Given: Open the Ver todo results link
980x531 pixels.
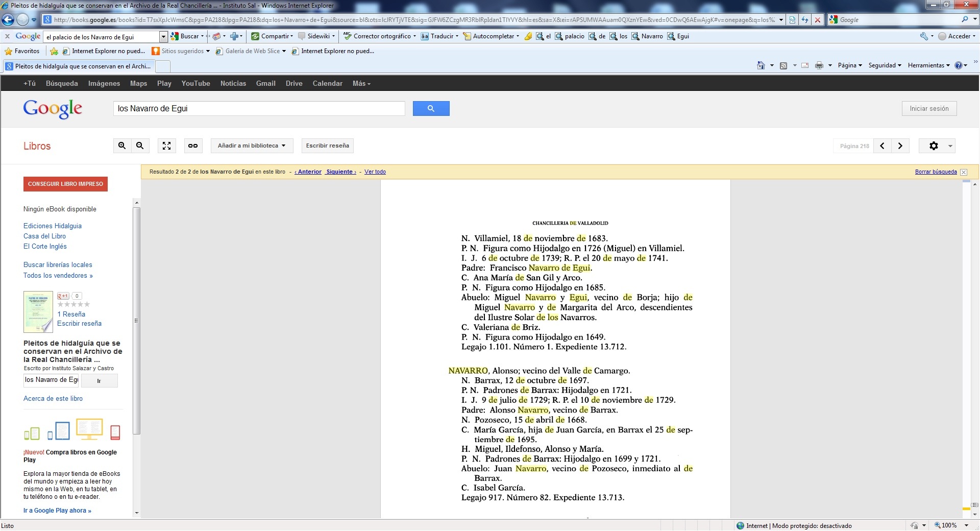Looking at the screenshot, I should coord(375,172).
